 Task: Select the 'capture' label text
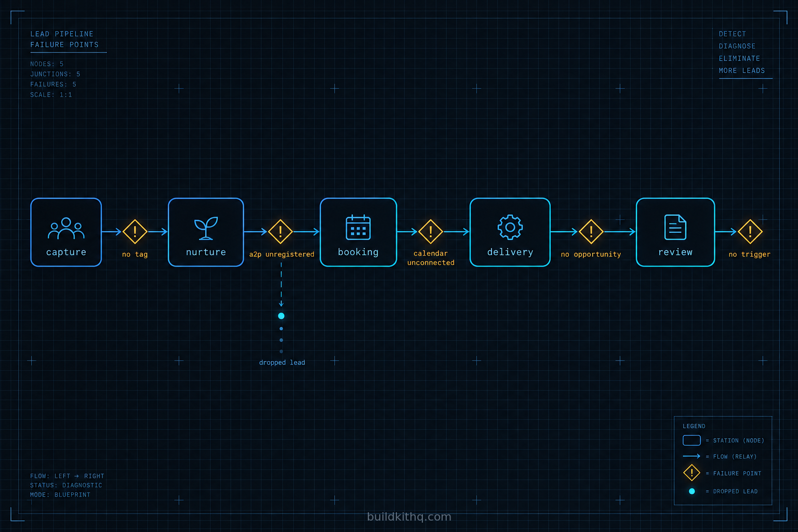click(66, 252)
